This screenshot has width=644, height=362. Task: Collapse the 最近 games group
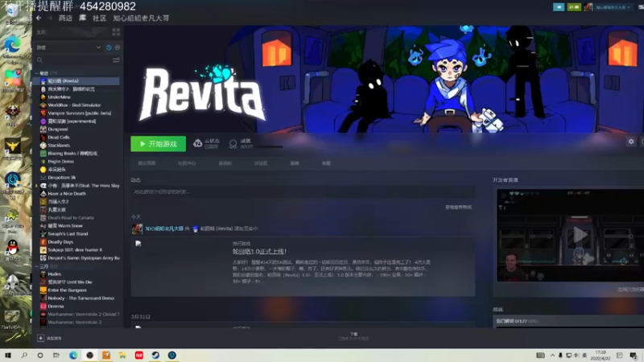click(36, 73)
